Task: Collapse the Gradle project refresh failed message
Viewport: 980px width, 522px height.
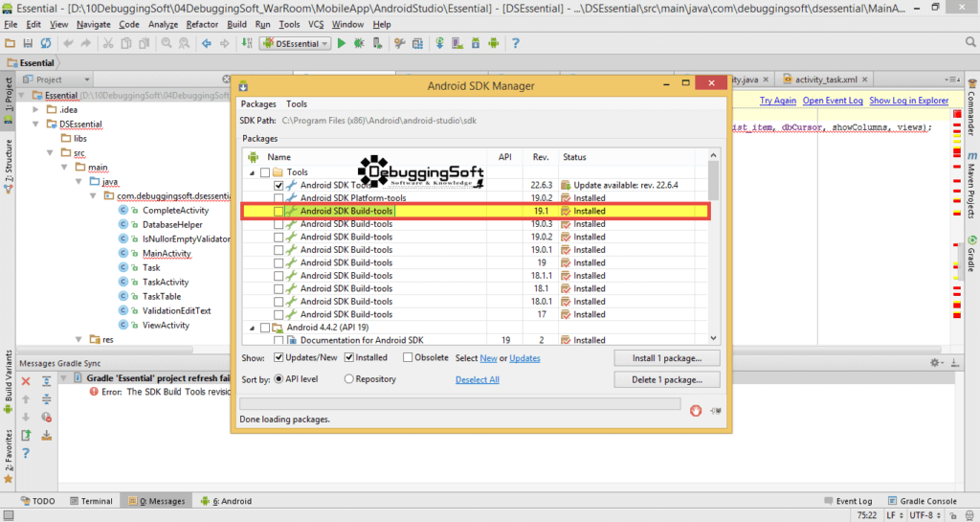Action: [x=63, y=378]
